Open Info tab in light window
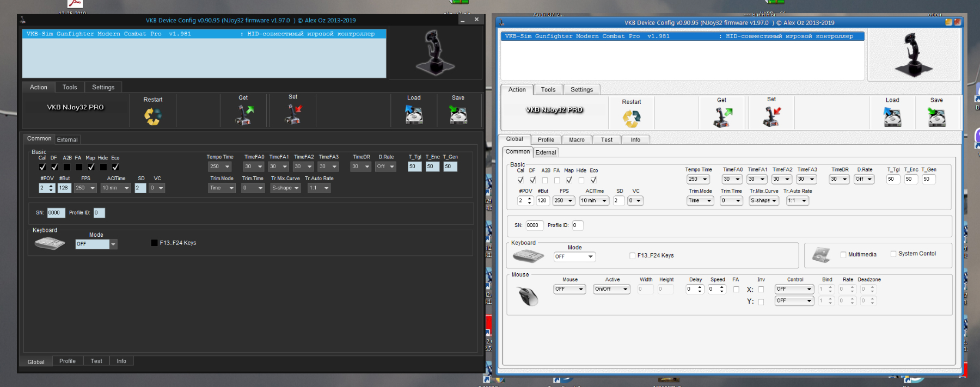 coord(635,140)
